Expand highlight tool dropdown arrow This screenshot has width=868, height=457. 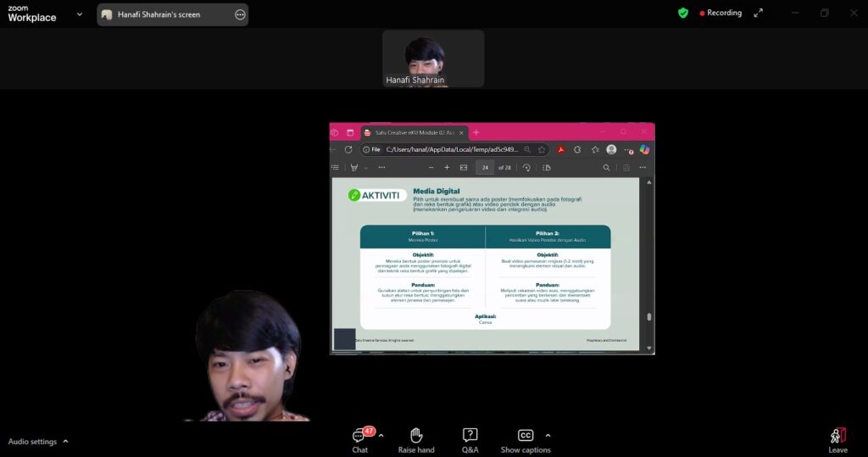coord(366,168)
